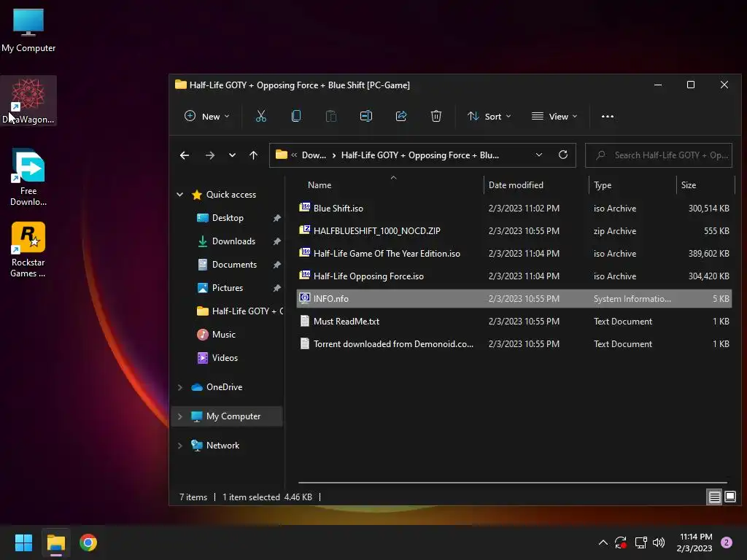The image size is (747, 560).
Task: Unpin Documents using its pin icon
Action: coord(276,265)
